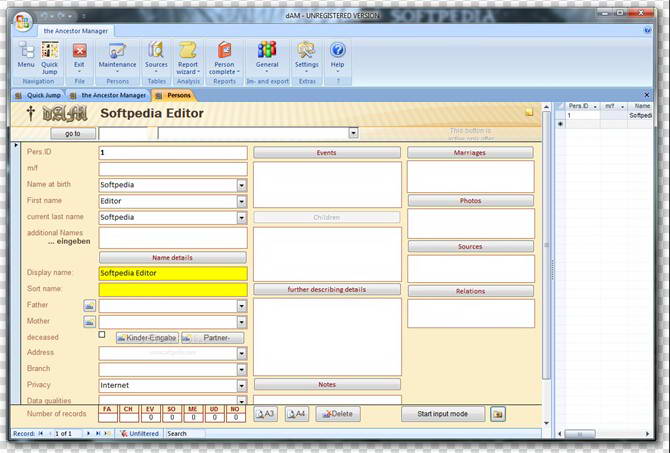Expand the Name at birth dropdown
This screenshot has height=453, width=670.
click(x=242, y=185)
